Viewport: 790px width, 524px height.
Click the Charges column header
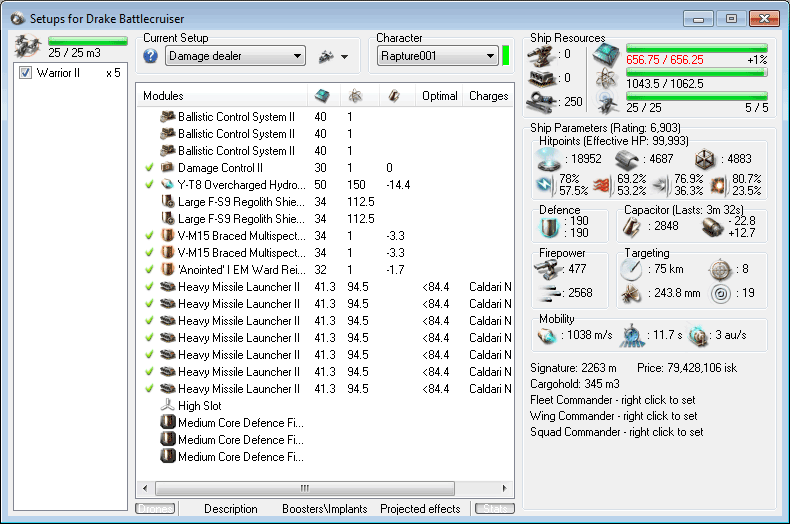[x=488, y=96]
